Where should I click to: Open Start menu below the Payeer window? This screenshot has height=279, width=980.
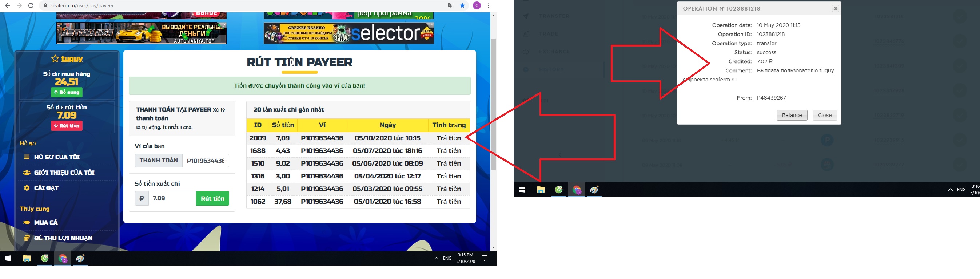tap(522, 190)
